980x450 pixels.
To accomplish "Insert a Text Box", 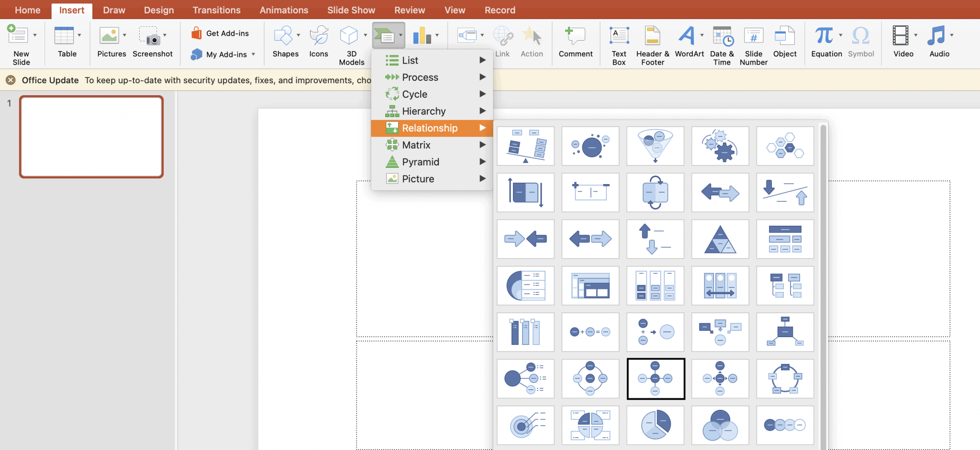I will tap(618, 42).
